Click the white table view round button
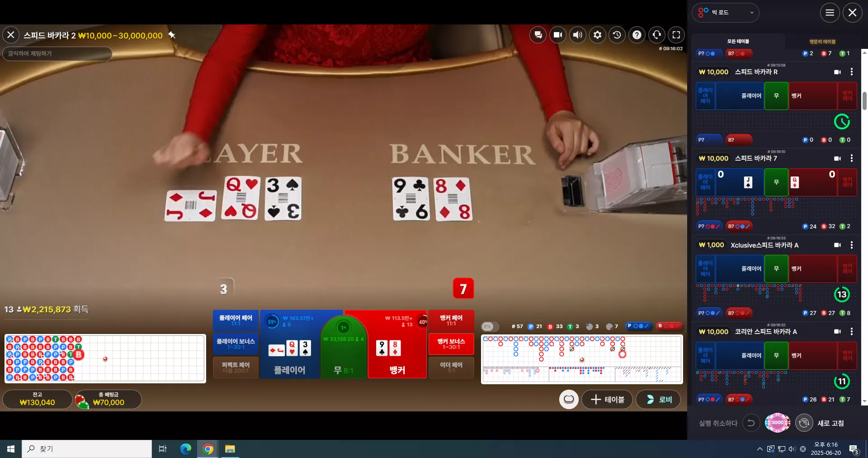 tap(569, 399)
